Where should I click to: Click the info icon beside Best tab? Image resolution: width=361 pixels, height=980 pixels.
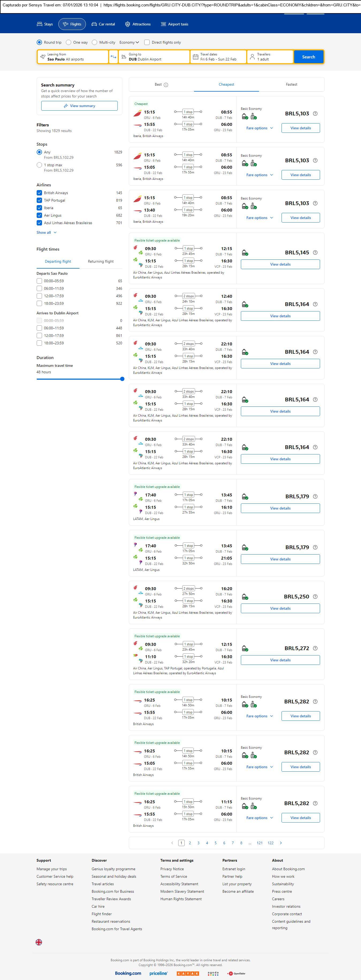[x=166, y=85]
